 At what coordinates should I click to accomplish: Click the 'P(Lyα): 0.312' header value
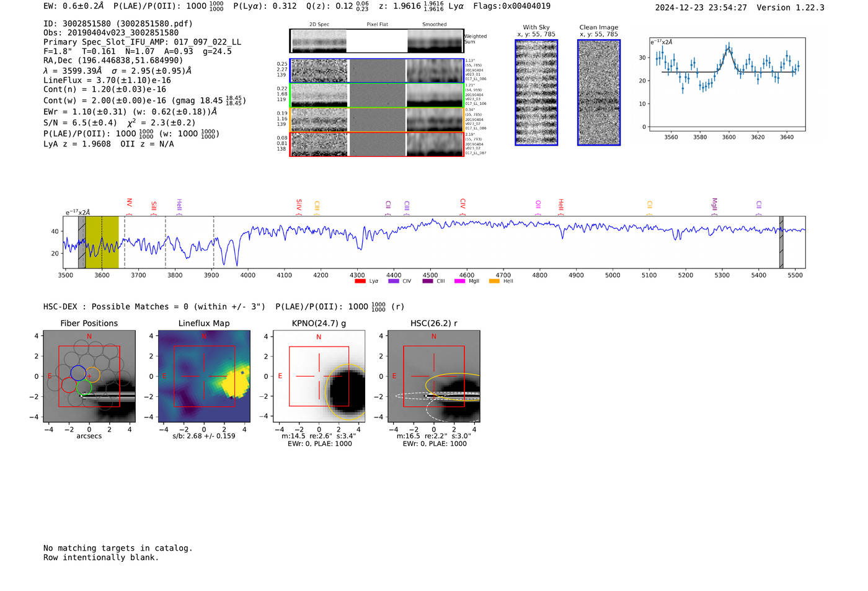pyautogui.click(x=265, y=6)
